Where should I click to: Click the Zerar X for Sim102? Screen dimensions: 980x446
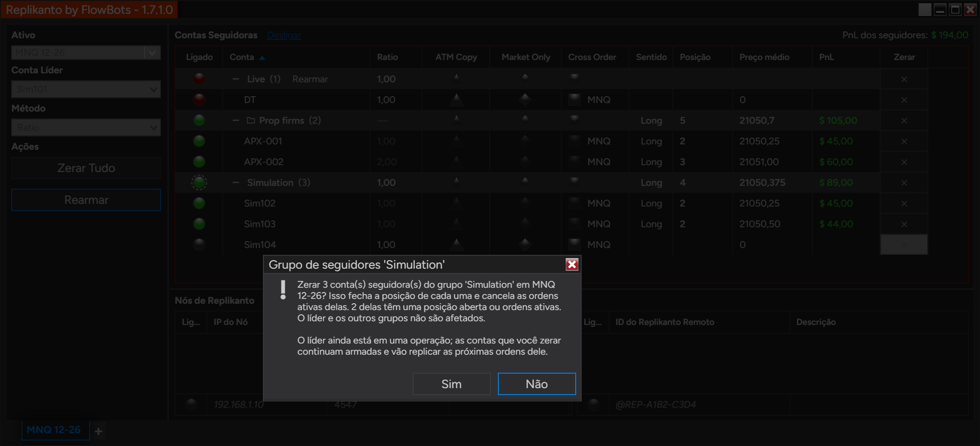pyautogui.click(x=904, y=203)
